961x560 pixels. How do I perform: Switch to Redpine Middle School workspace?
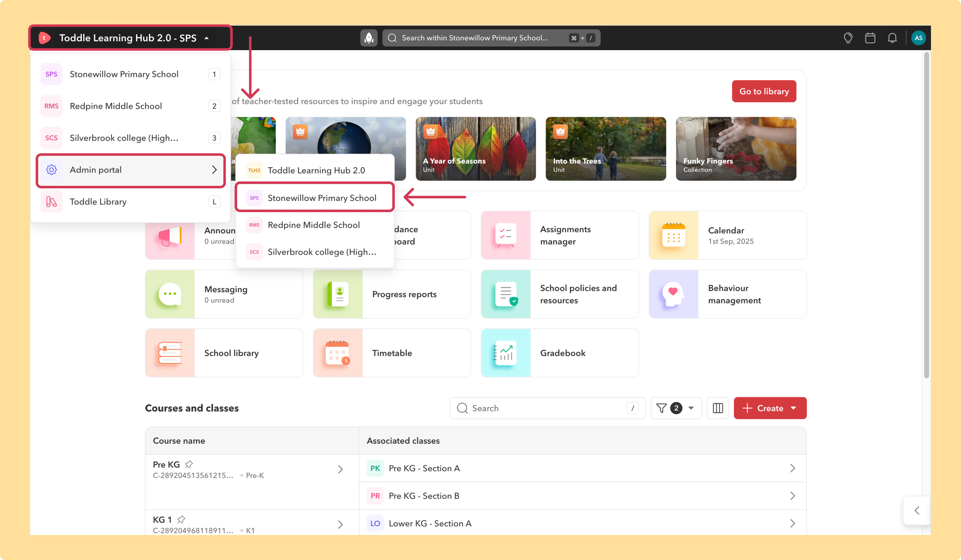pyautogui.click(x=130, y=106)
